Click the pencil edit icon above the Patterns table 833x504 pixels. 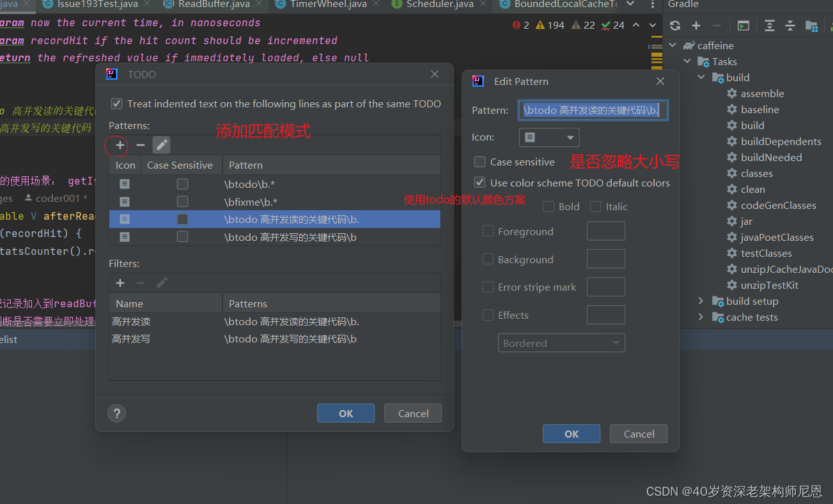pos(162,145)
